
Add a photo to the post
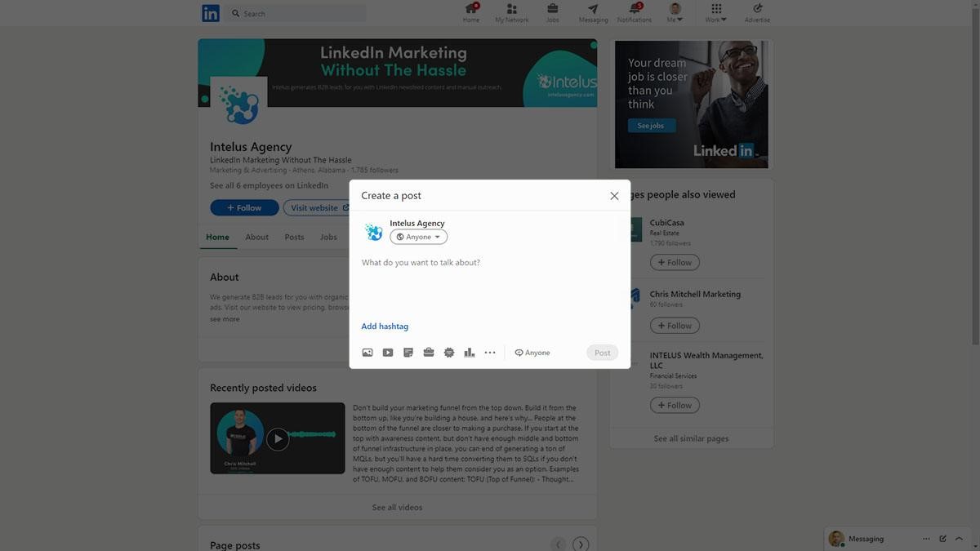click(367, 352)
